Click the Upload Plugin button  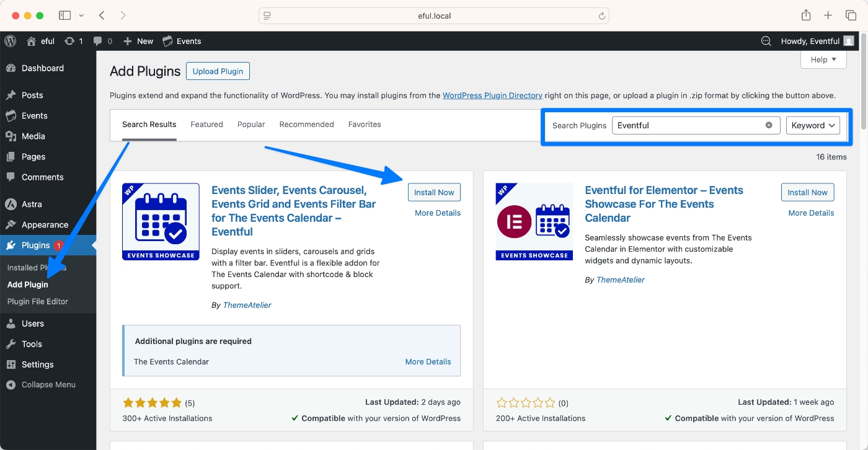[x=218, y=71]
